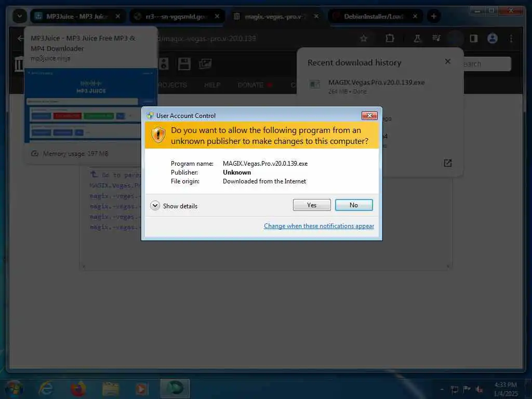Screen dimensions: 532x399
Task: Expand Show details chevron in UAC dialog
Action: coord(155,206)
